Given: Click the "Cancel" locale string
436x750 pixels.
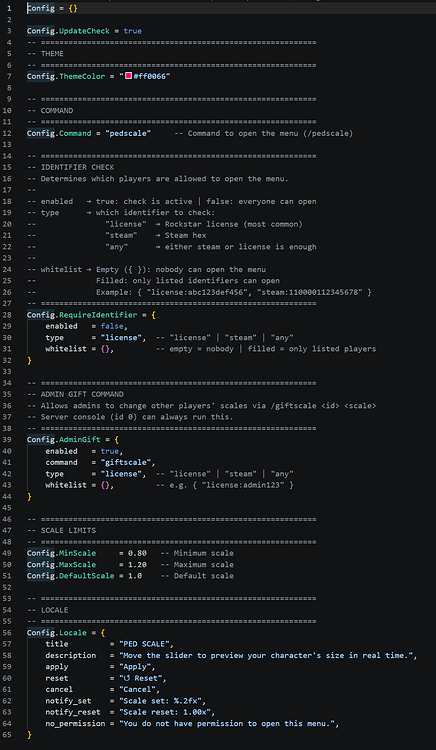Looking at the screenshot, I should pyautogui.click(x=137, y=690).
